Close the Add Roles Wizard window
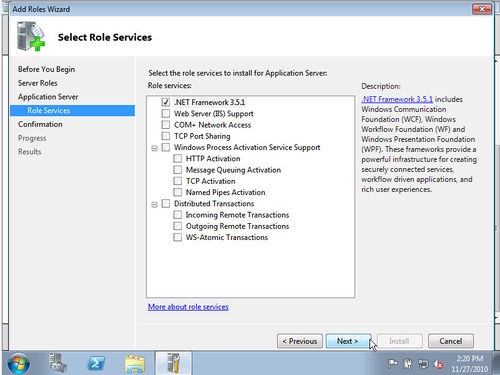 [482, 9]
